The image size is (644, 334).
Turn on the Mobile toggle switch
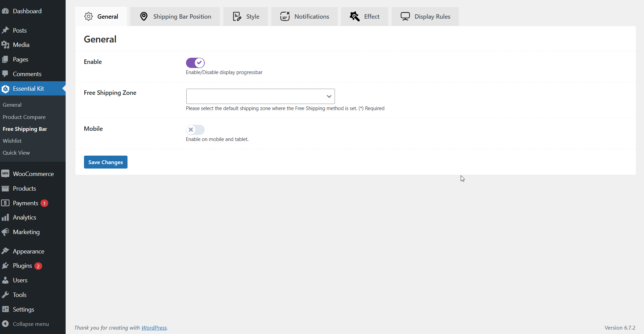(x=195, y=129)
